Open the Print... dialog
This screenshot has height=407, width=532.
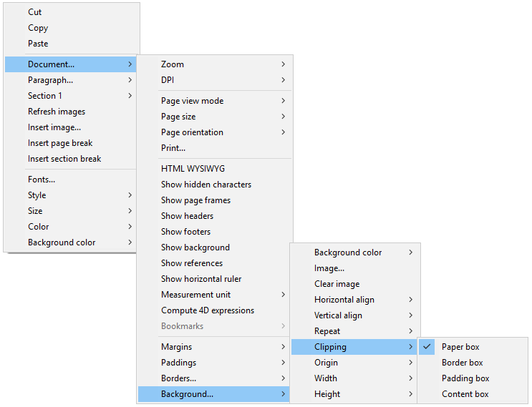tap(173, 148)
